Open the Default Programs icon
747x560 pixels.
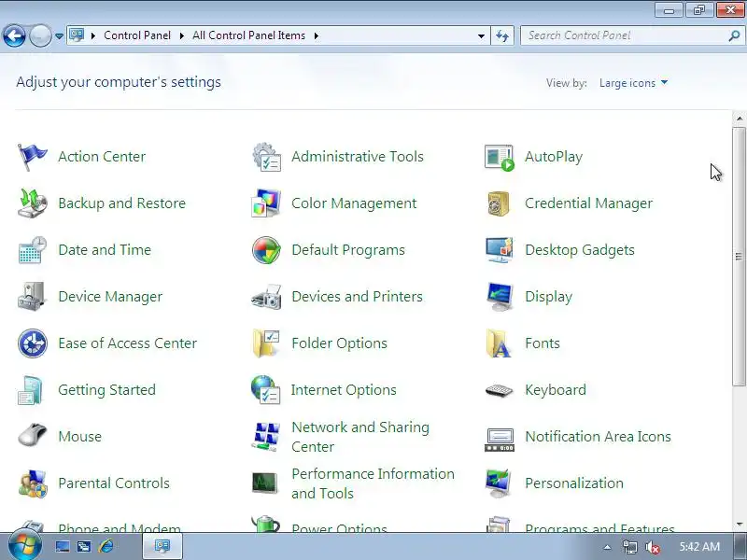[266, 250]
